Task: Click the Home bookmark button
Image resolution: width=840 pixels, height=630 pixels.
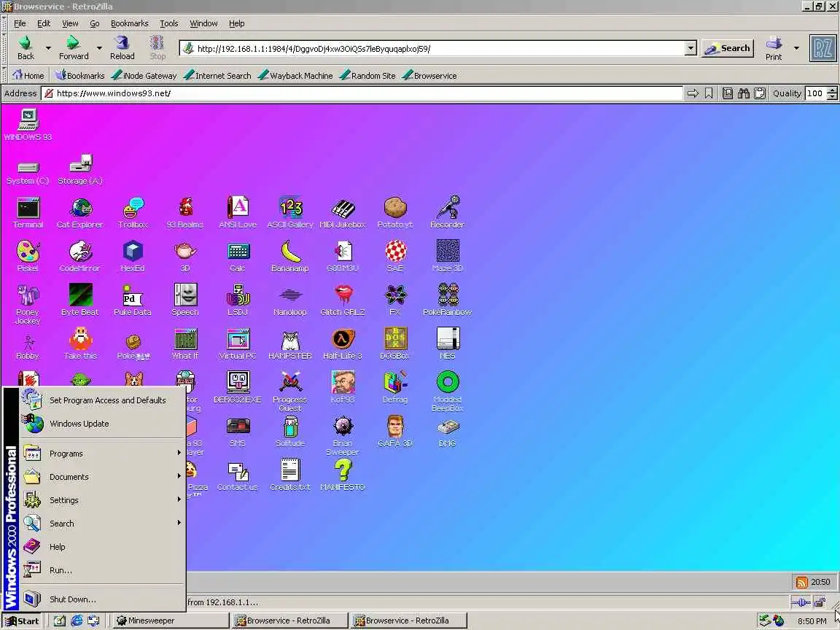Action: point(28,76)
